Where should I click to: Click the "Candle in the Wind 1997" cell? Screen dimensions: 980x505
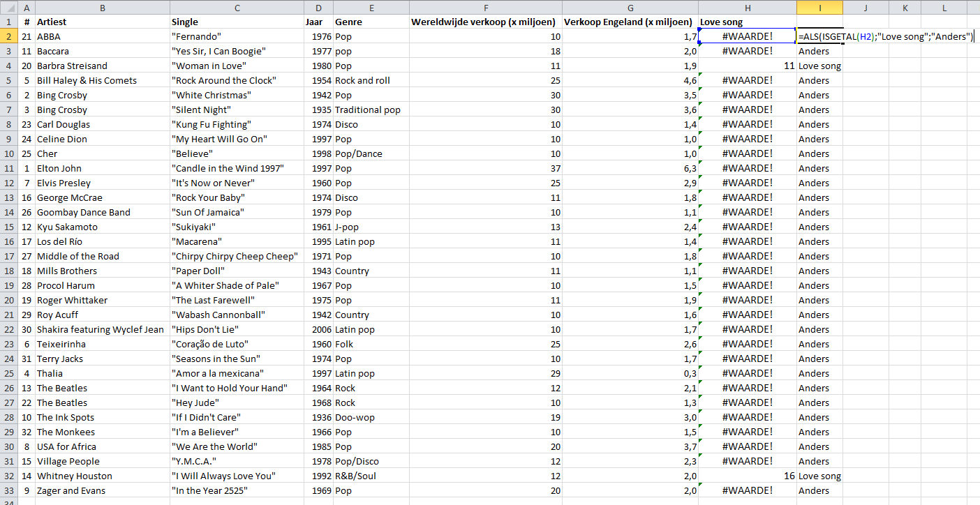237,168
